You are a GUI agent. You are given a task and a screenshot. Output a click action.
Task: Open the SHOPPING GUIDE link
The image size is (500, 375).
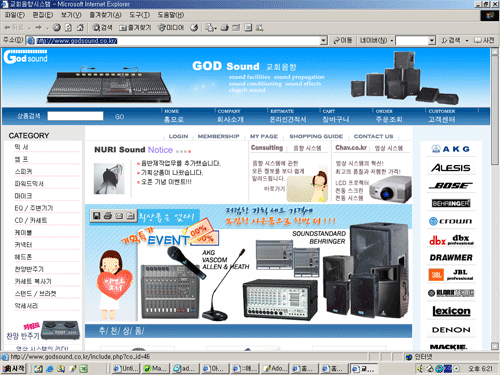316,136
